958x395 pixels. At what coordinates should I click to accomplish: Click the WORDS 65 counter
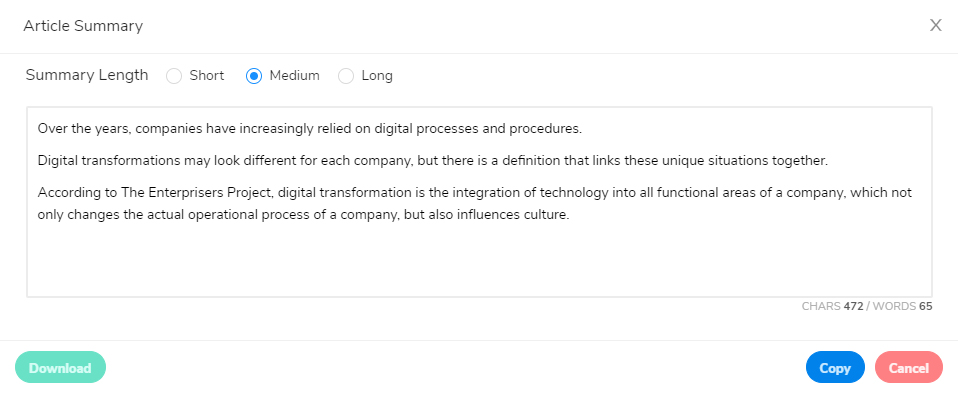tap(902, 306)
